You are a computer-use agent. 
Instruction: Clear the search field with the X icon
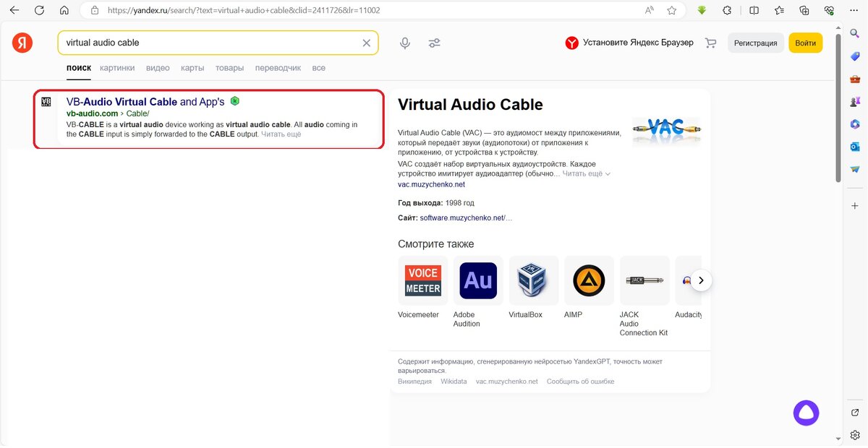pos(366,43)
